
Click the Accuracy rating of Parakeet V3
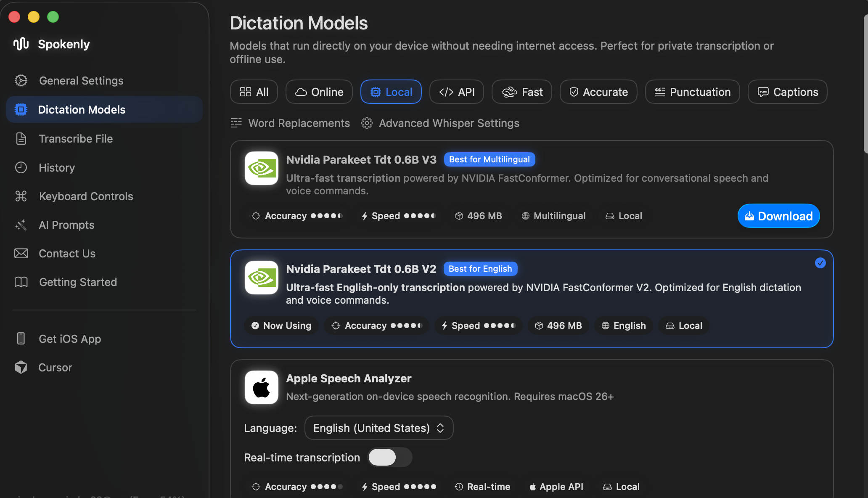coord(297,216)
